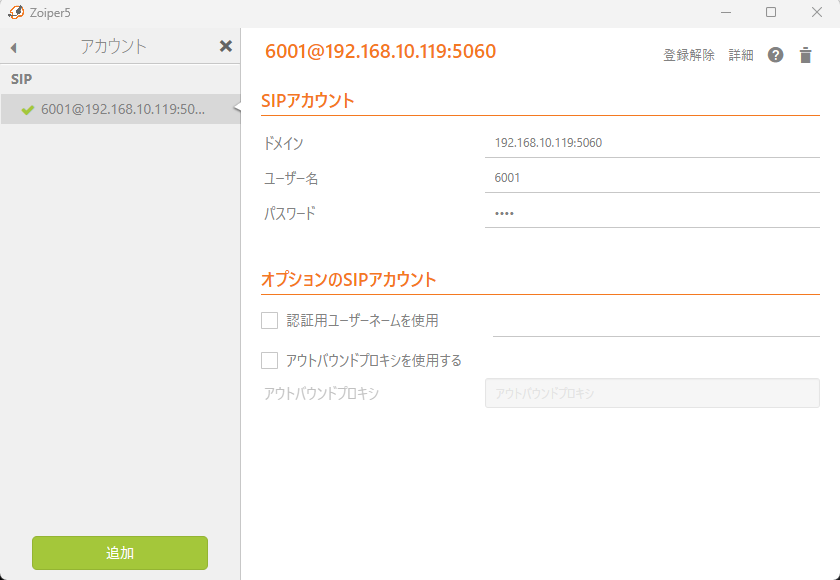Close the アカウント panel with X icon
840x580 pixels.
(x=226, y=46)
